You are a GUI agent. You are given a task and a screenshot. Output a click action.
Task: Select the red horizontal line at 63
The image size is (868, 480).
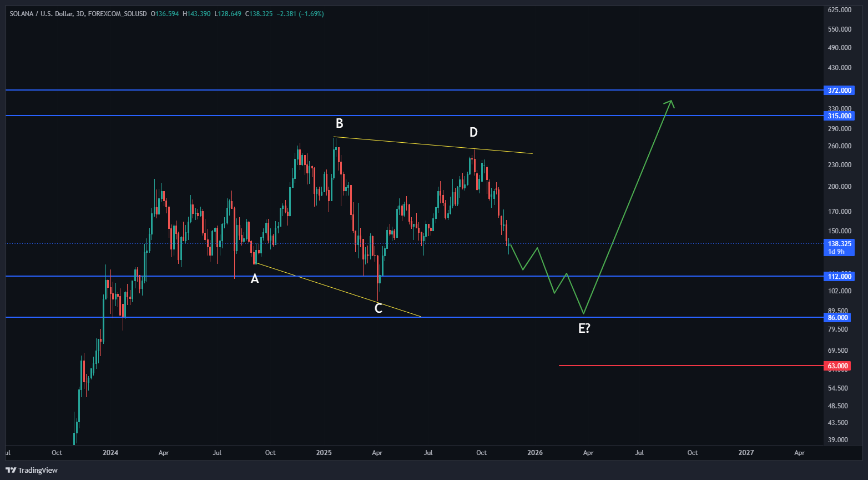pos(666,366)
